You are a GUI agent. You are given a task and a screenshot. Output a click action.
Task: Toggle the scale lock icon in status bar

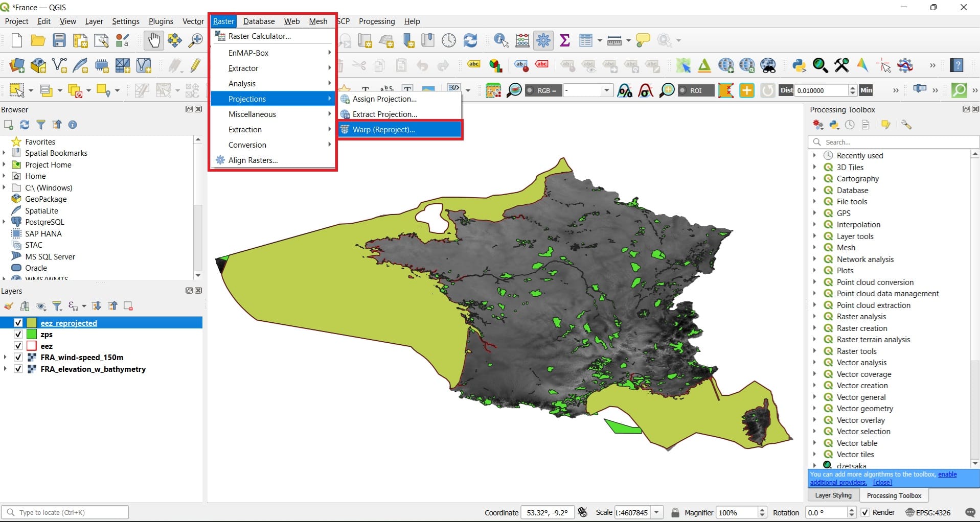pos(675,512)
